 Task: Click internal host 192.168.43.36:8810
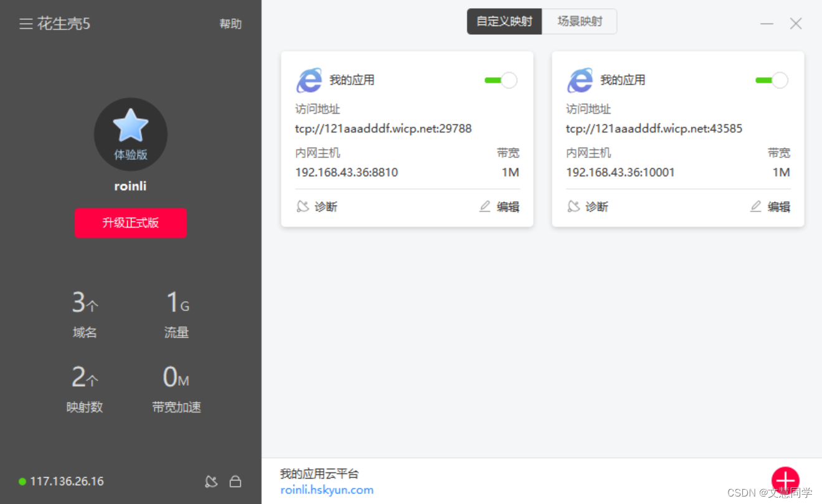pos(347,172)
